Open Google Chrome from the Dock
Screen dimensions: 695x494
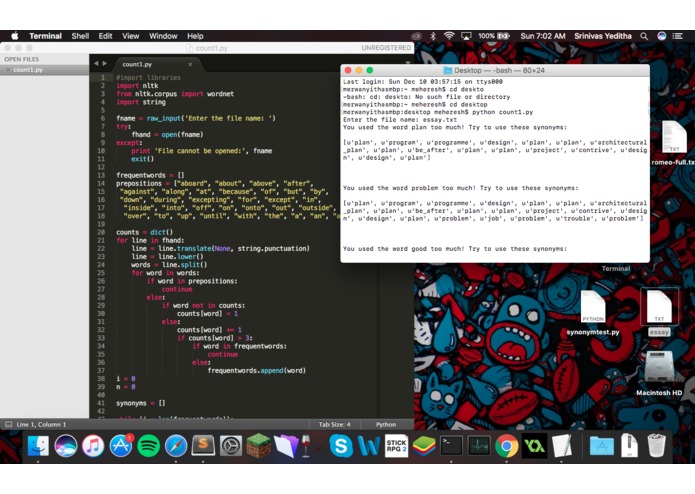(x=507, y=446)
